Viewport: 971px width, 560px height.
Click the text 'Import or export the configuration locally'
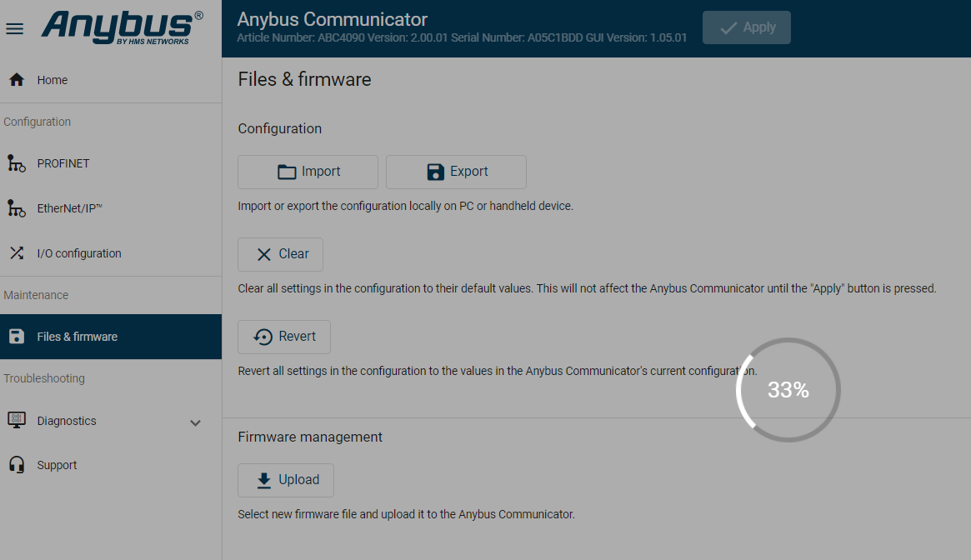[406, 206]
